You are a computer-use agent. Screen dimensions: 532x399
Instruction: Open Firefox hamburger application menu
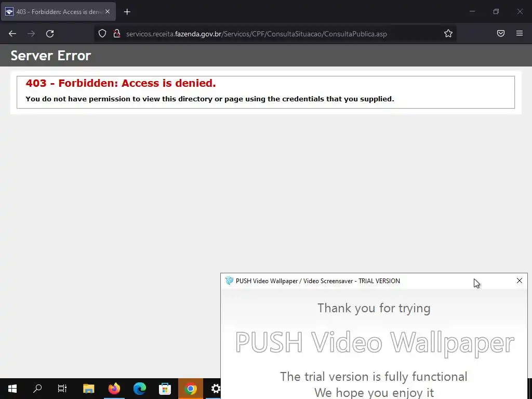tap(520, 33)
